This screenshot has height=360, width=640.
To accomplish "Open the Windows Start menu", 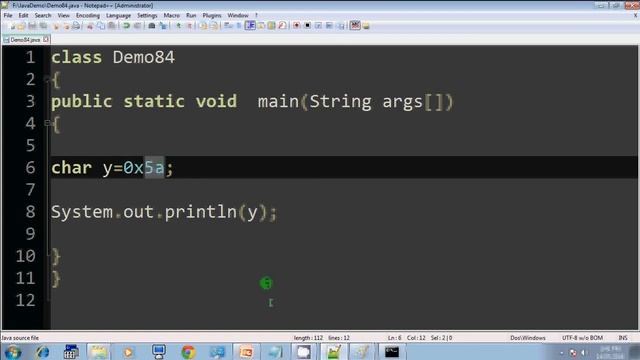I will [13, 352].
